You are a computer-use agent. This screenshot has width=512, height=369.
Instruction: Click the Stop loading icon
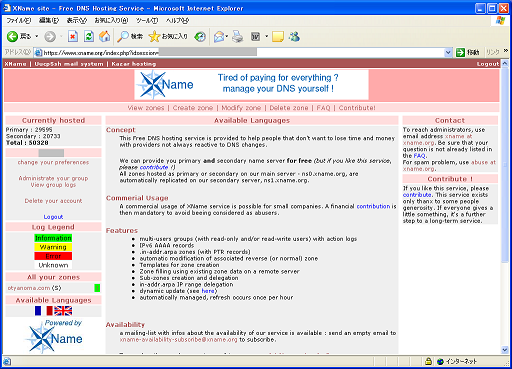(73, 36)
